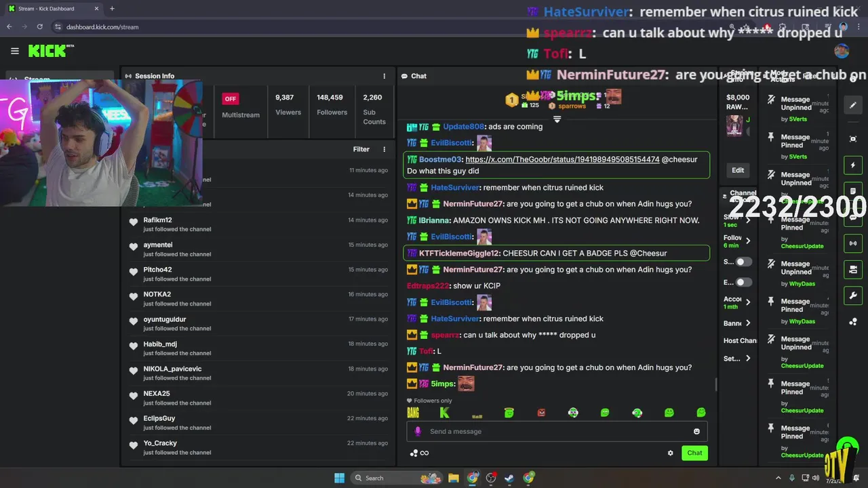Insert the headphones character emote
The image size is (868, 488).
pyautogui.click(x=573, y=412)
